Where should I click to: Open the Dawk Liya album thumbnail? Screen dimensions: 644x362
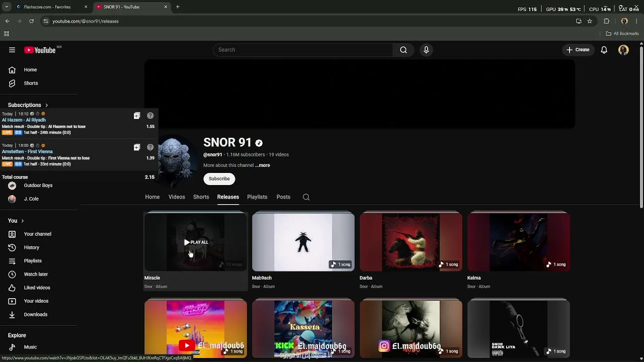pyautogui.click(x=519, y=329)
